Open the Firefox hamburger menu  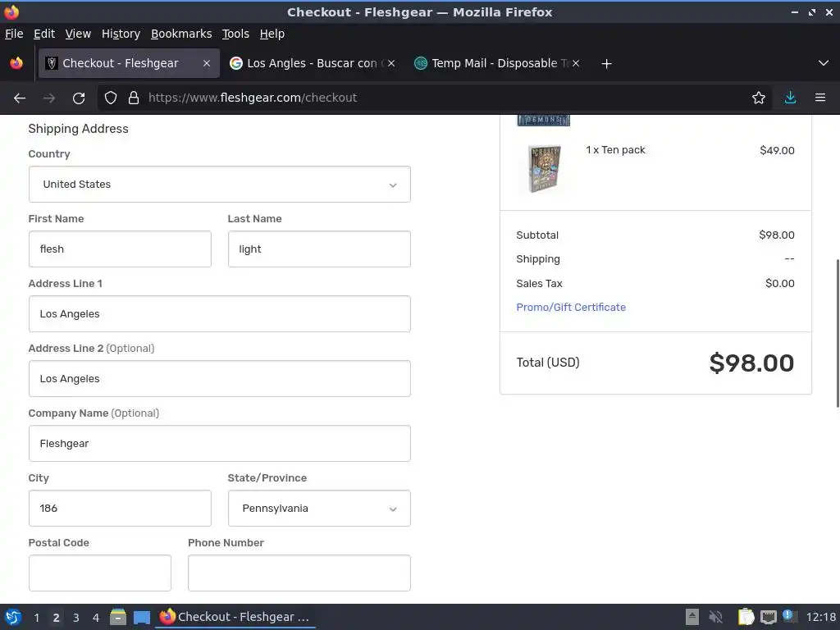819,98
